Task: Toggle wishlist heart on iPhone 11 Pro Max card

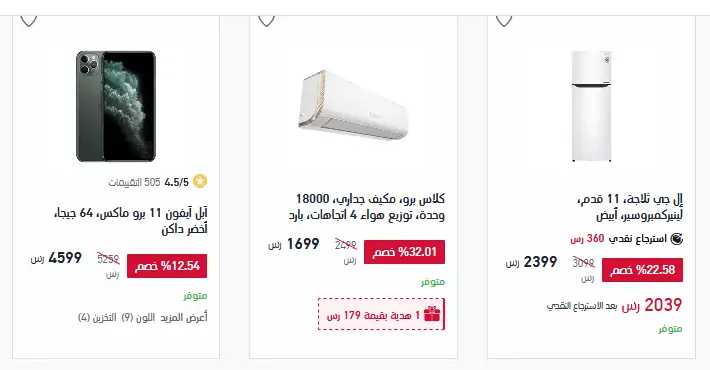Action: (x=29, y=20)
